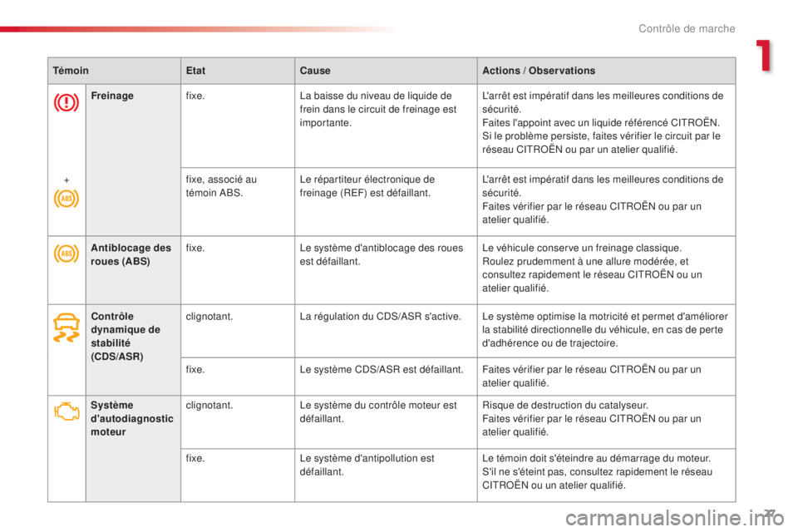The image size is (798, 532).
Task: Click the 'Contrôle de marche' page header
Action: 687,28
